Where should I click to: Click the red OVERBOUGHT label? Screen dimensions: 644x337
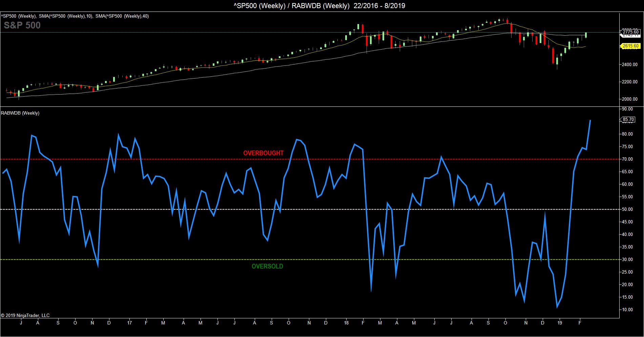263,153
